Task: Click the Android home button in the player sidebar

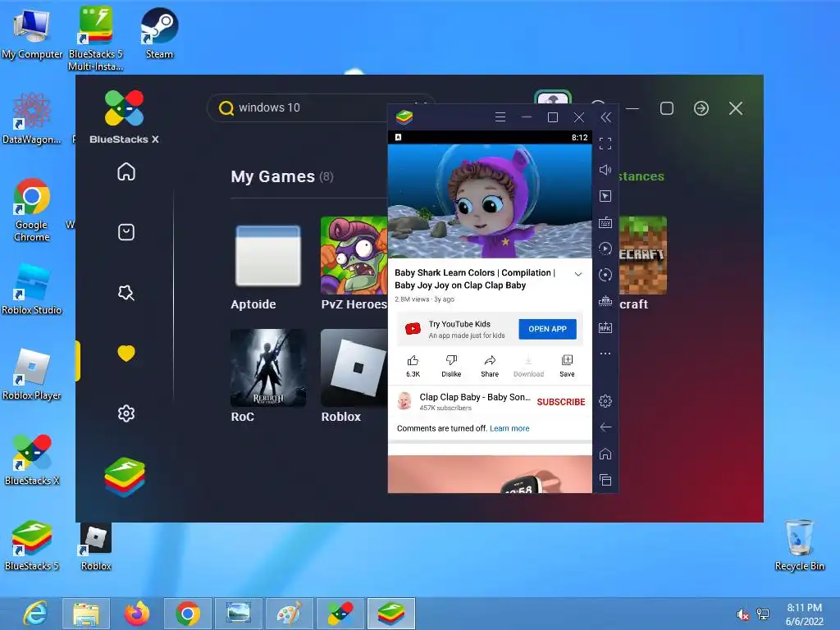Action: [605, 454]
